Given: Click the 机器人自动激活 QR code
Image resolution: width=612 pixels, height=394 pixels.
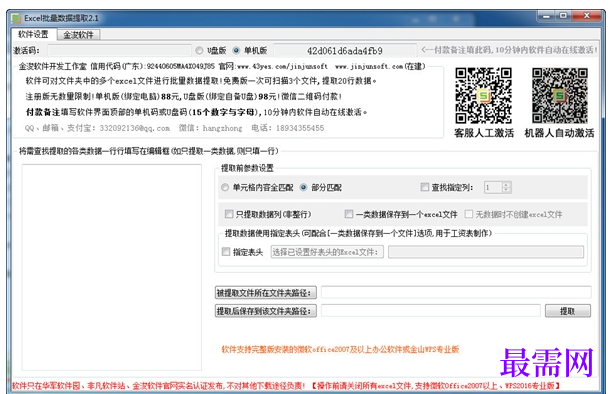Looking at the screenshot, I should pos(560,96).
